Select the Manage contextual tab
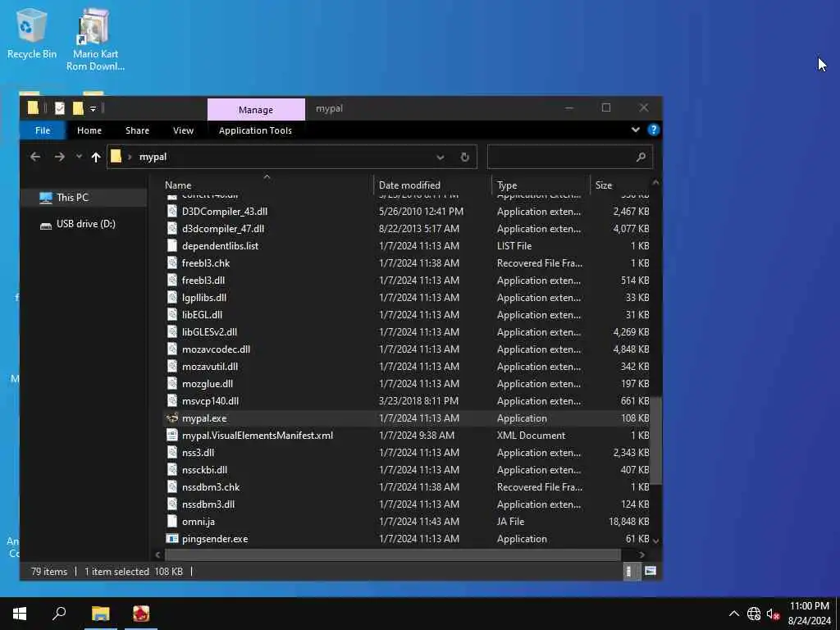This screenshot has height=630, width=840. point(256,109)
